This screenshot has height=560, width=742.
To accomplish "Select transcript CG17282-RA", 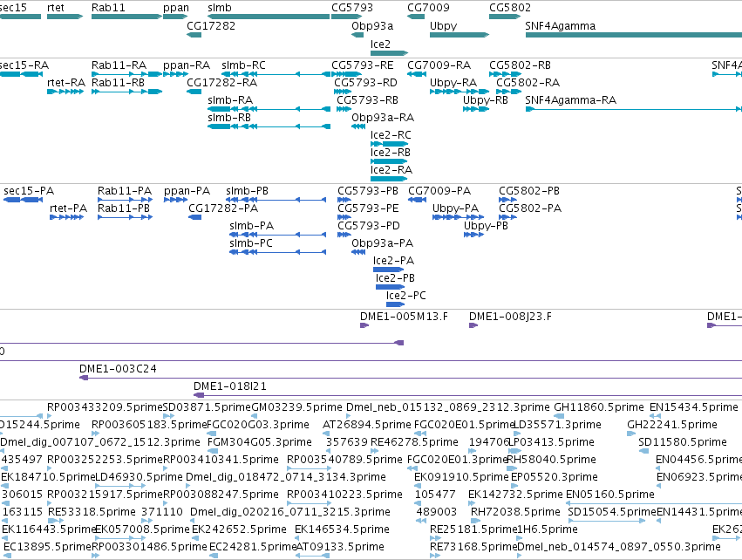I will coord(194,92).
